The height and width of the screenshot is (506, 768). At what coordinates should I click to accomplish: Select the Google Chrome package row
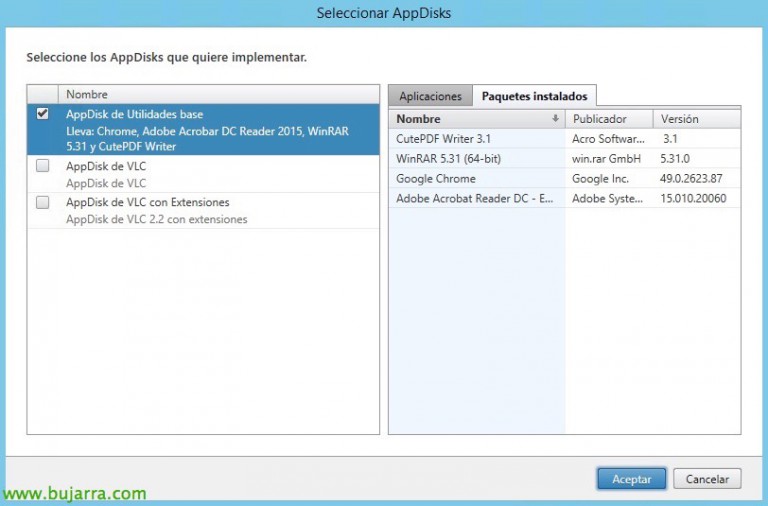coord(564,178)
